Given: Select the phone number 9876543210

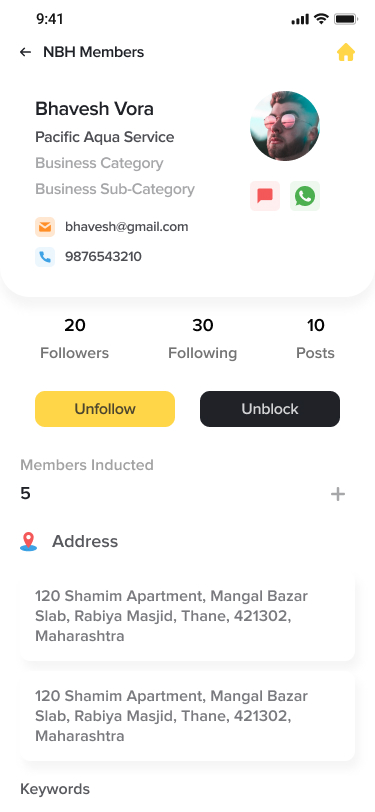Looking at the screenshot, I should (x=103, y=257).
